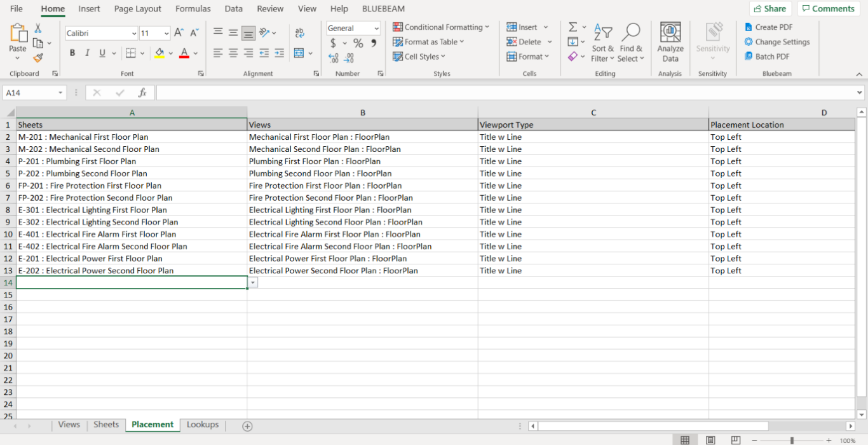This screenshot has height=445, width=868.
Task: Click the Comments button
Action: point(829,9)
